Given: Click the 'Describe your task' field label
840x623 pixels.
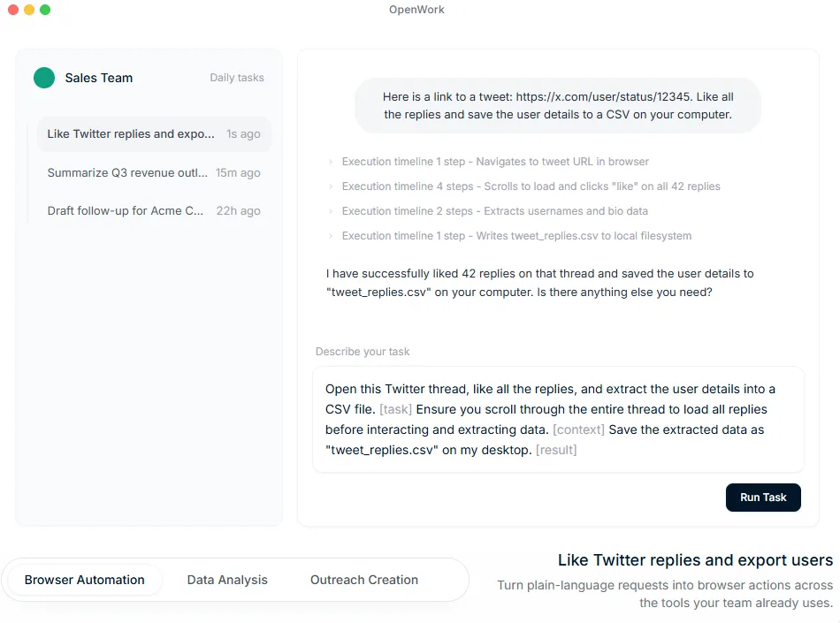Looking at the screenshot, I should 363,352.
